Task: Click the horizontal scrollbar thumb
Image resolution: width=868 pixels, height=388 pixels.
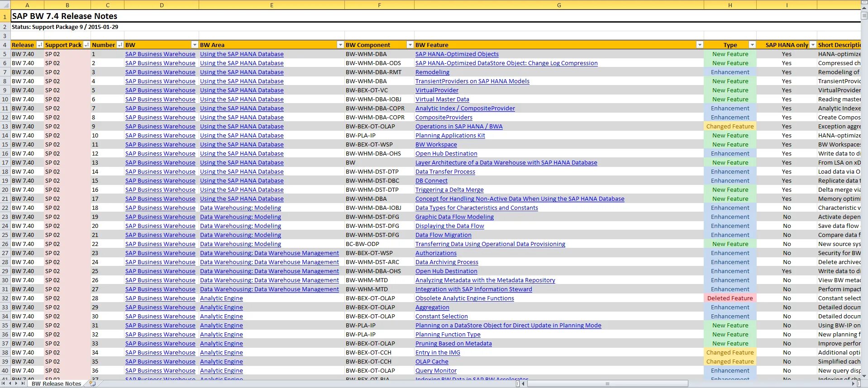Action: (607, 383)
